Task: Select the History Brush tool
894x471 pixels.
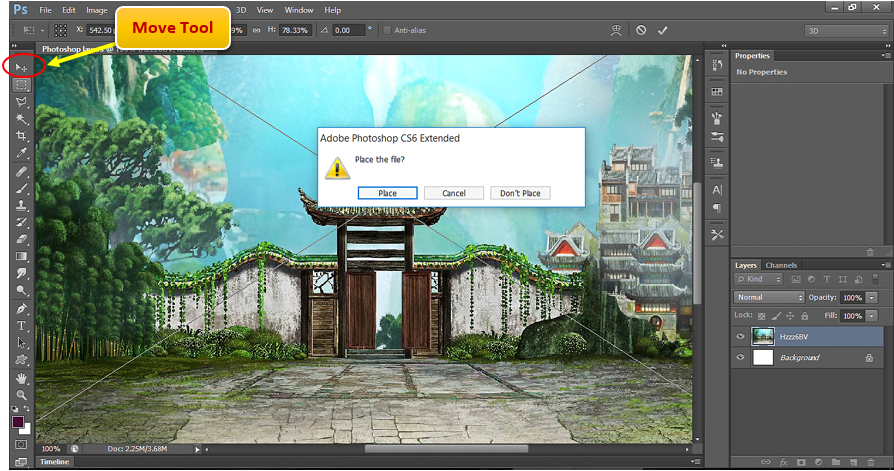Action: point(21,222)
